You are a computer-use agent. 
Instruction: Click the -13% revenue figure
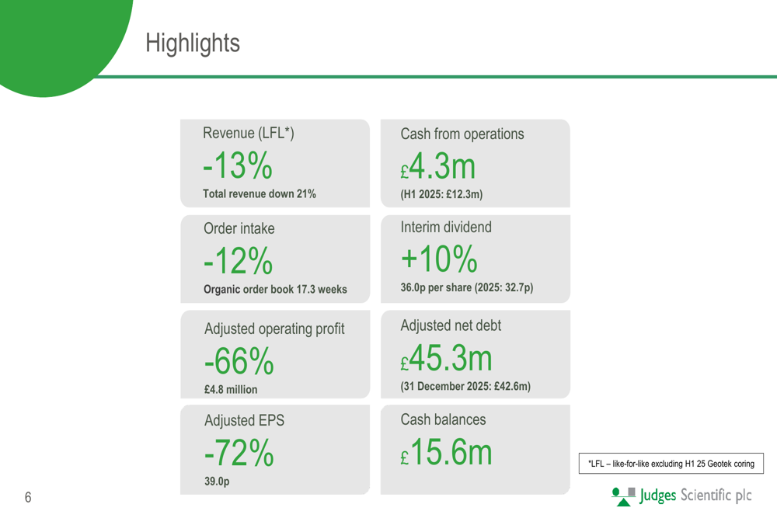coord(238,165)
